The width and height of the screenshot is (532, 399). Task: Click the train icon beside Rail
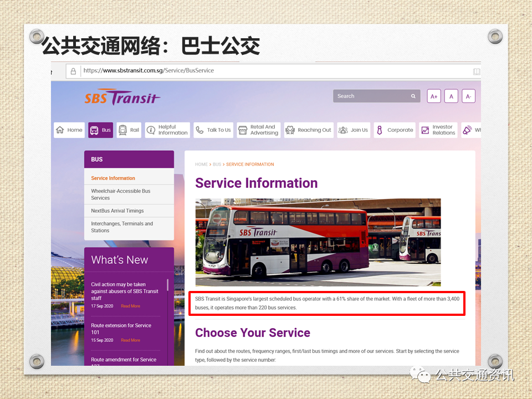point(122,130)
